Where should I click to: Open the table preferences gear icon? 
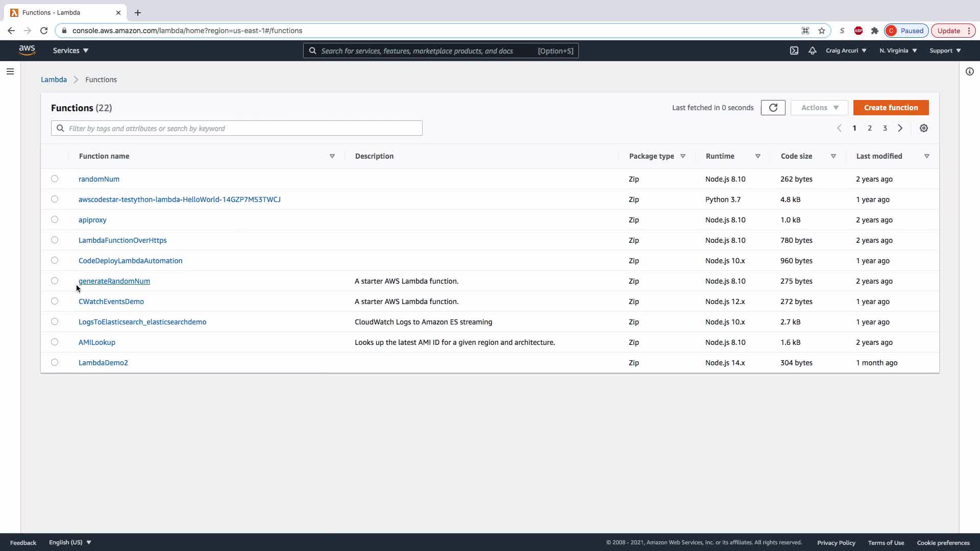pyautogui.click(x=923, y=128)
